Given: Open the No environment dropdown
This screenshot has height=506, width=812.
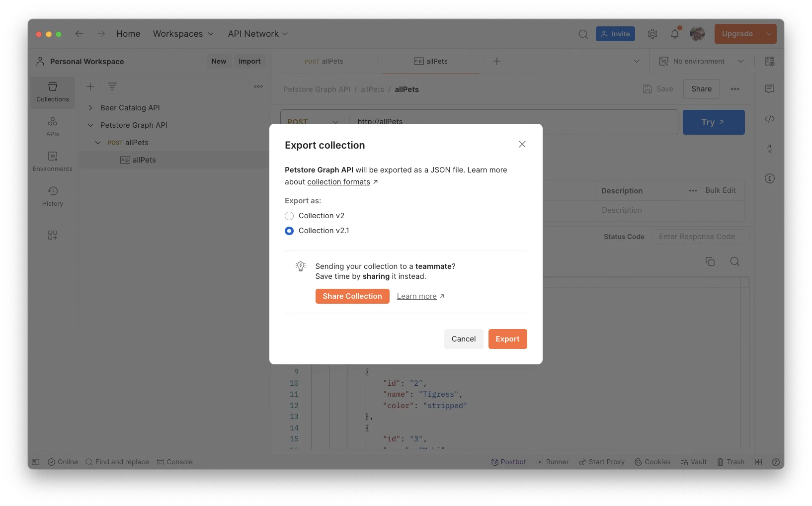Looking at the screenshot, I should point(701,61).
